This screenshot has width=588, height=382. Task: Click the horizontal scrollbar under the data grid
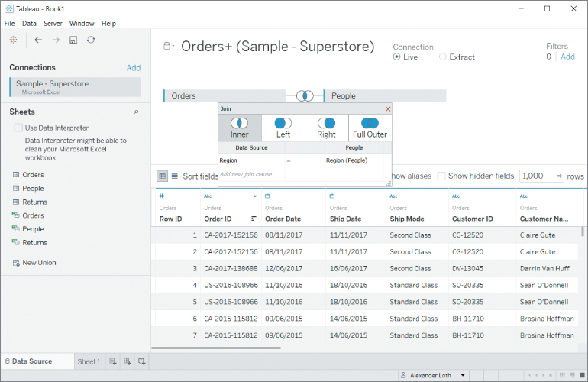(216, 348)
